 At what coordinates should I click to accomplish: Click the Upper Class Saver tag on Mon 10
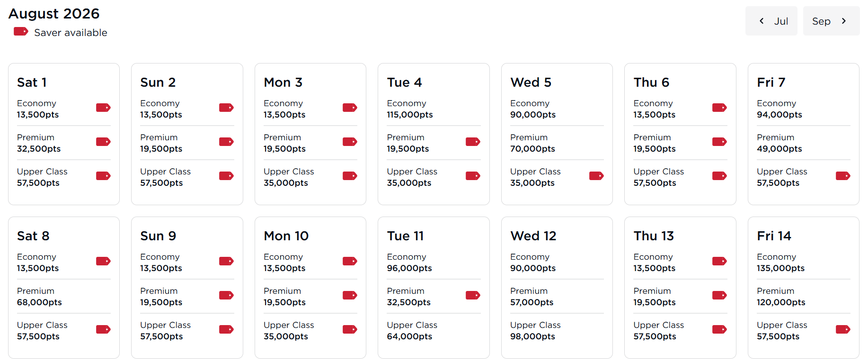(x=350, y=329)
